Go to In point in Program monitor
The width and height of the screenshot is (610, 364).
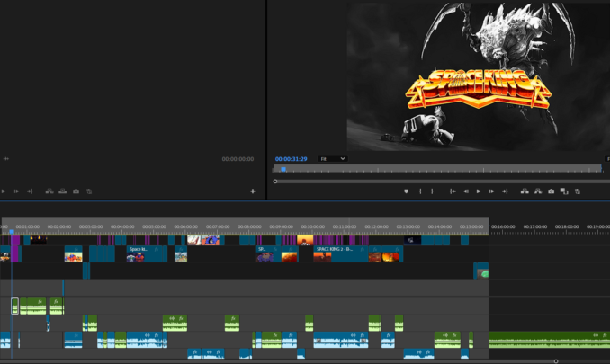pos(453,191)
